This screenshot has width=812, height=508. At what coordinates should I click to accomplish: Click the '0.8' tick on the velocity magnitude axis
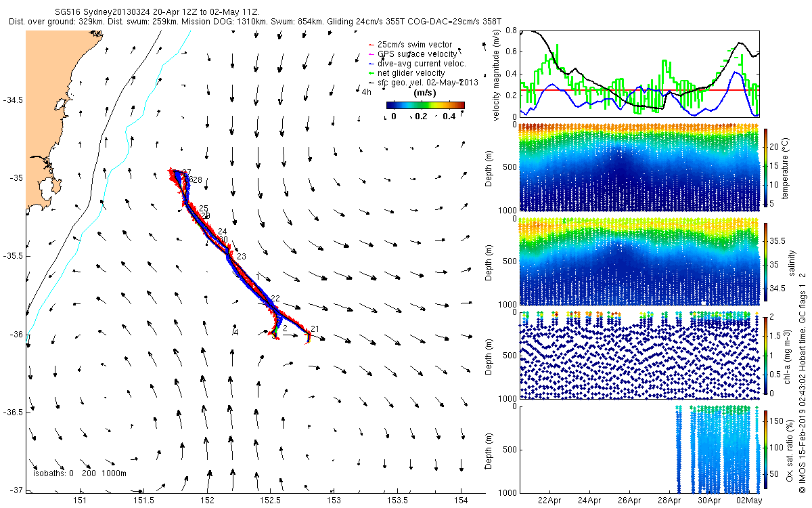[x=510, y=31]
